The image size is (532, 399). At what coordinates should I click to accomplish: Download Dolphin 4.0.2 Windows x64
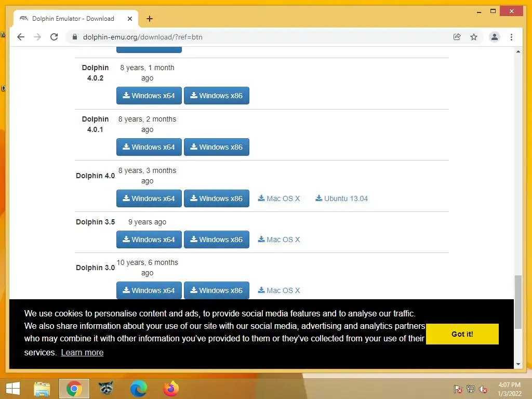pyautogui.click(x=149, y=96)
